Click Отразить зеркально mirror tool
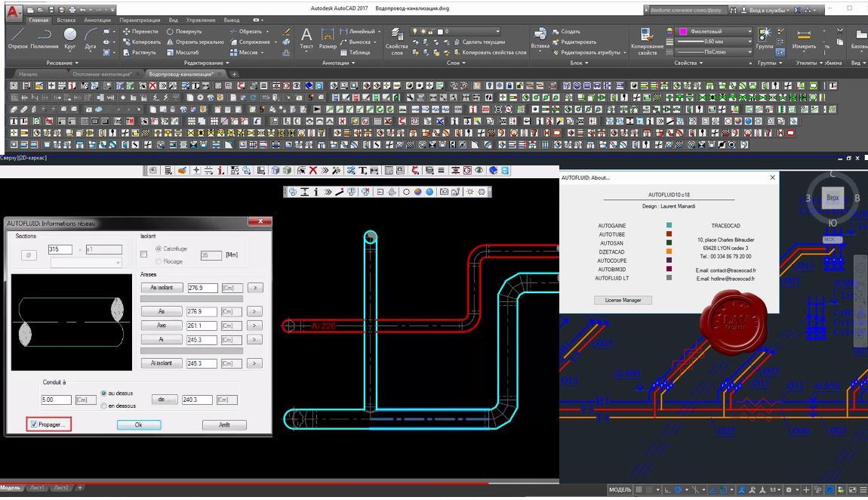Image resolution: width=868 pixels, height=500 pixels. click(x=195, y=42)
